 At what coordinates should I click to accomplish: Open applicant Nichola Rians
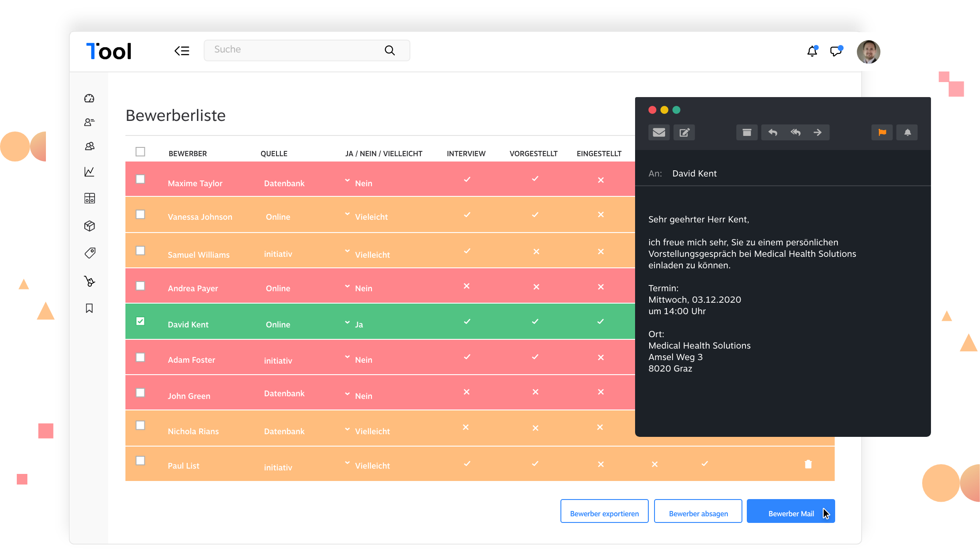tap(193, 431)
